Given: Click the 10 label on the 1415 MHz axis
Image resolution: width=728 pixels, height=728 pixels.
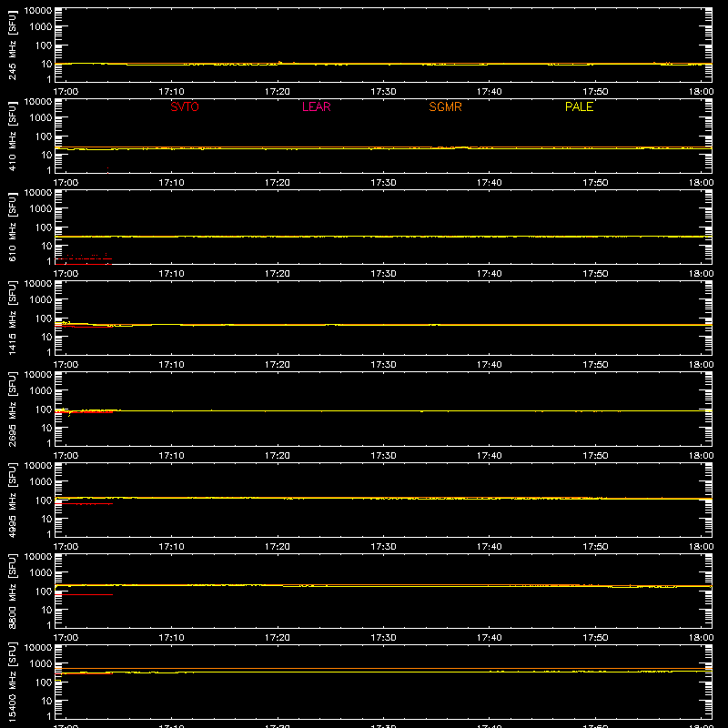Looking at the screenshot, I should point(46,337).
